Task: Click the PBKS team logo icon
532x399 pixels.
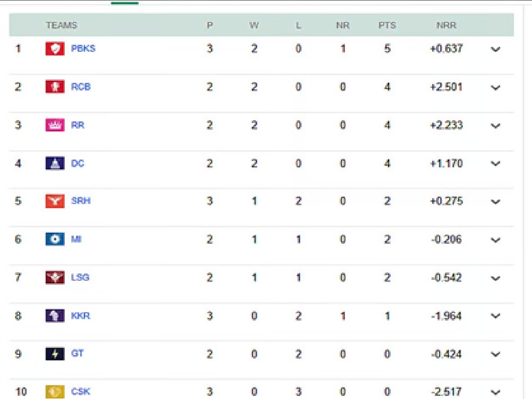Action: point(55,49)
